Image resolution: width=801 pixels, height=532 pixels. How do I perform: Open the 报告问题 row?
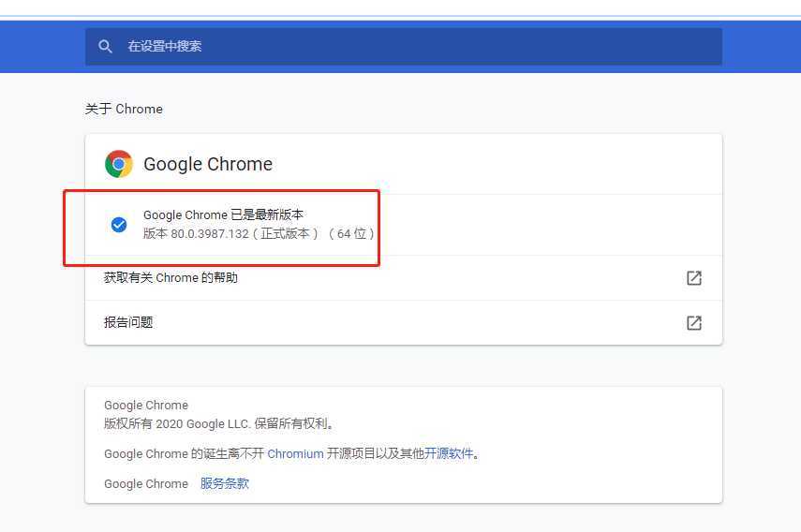coord(404,323)
